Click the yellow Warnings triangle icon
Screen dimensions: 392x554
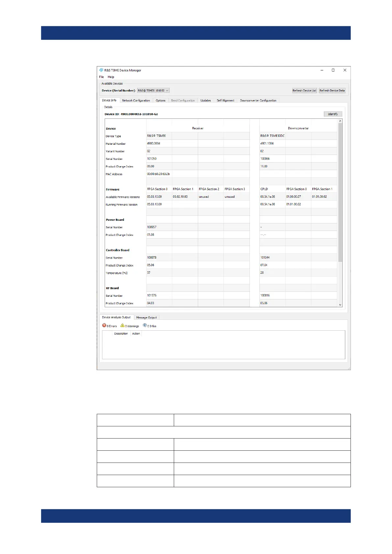pos(122,325)
